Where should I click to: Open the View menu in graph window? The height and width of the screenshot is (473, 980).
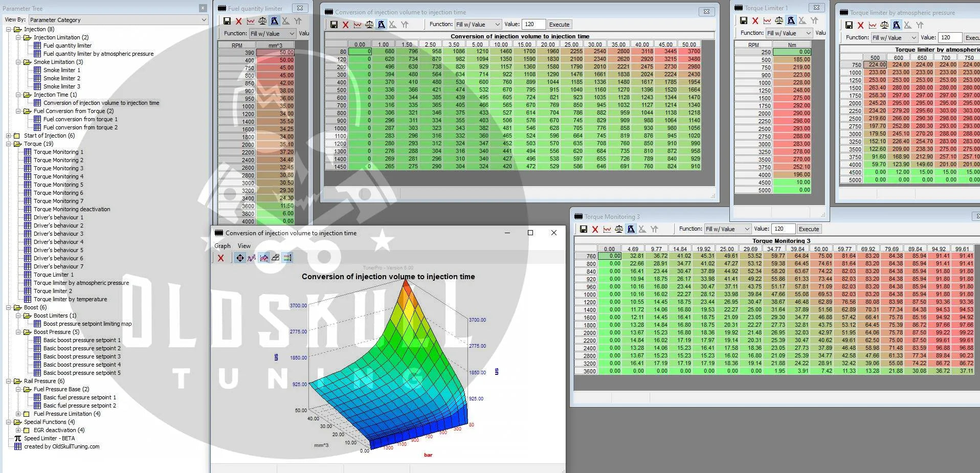click(244, 246)
